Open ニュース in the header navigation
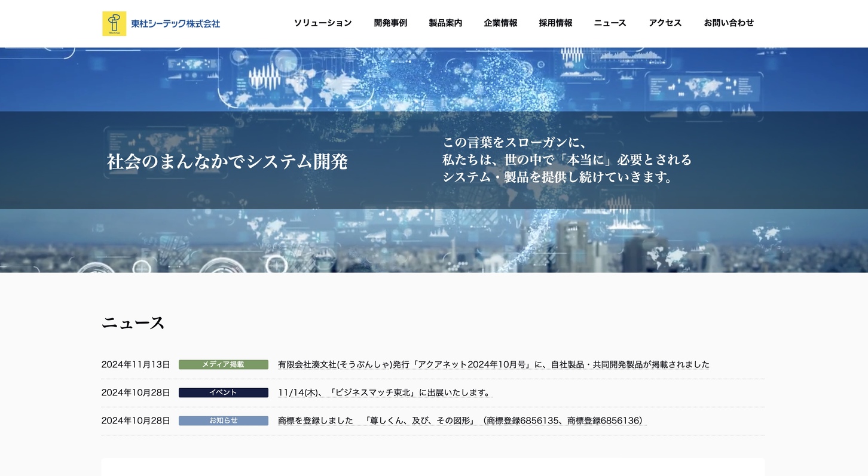868x476 pixels. coord(610,23)
